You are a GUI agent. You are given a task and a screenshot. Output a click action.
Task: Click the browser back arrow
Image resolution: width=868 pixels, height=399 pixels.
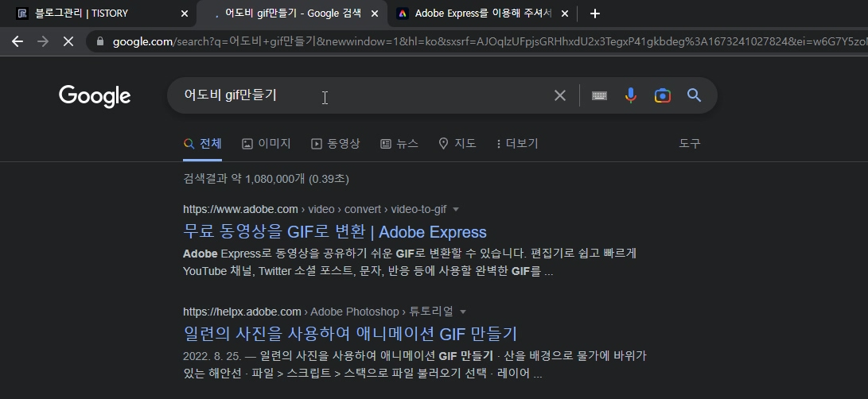[x=18, y=41]
